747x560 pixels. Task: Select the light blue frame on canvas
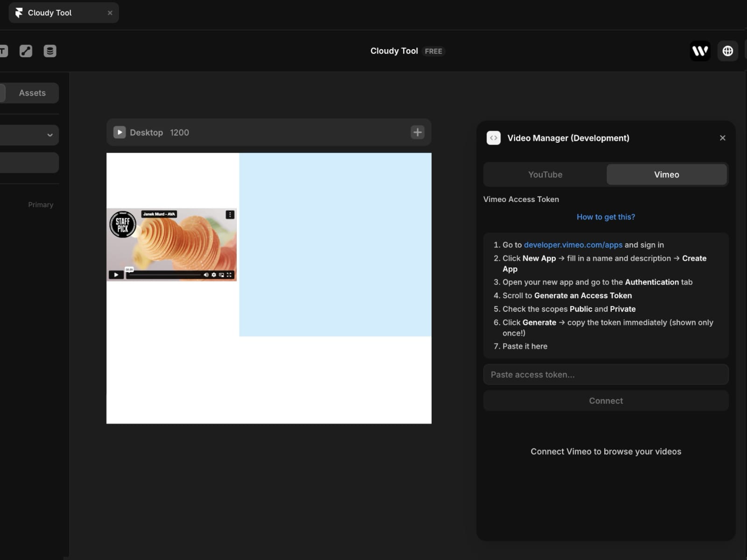[x=335, y=245]
